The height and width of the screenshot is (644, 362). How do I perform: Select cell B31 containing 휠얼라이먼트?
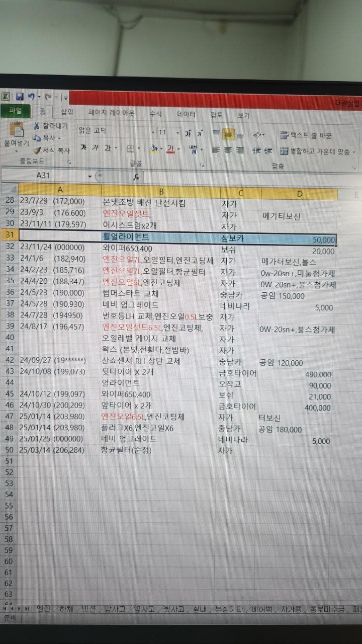pyautogui.click(x=160, y=236)
